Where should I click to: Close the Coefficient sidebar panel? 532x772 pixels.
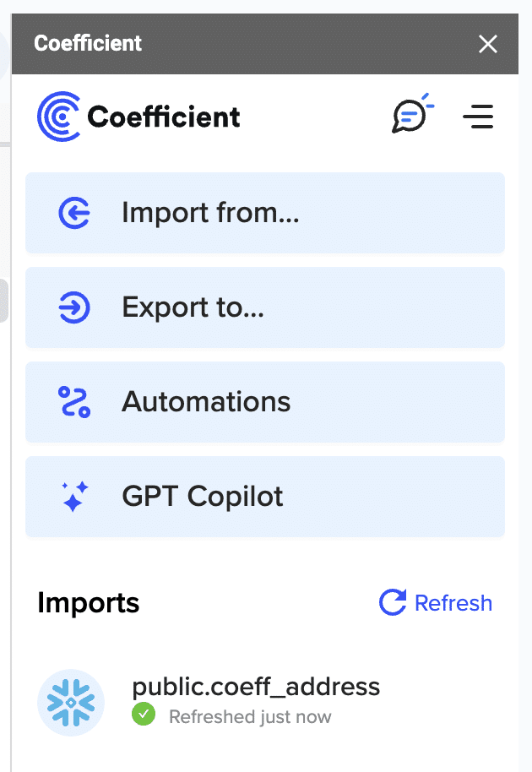click(x=488, y=44)
